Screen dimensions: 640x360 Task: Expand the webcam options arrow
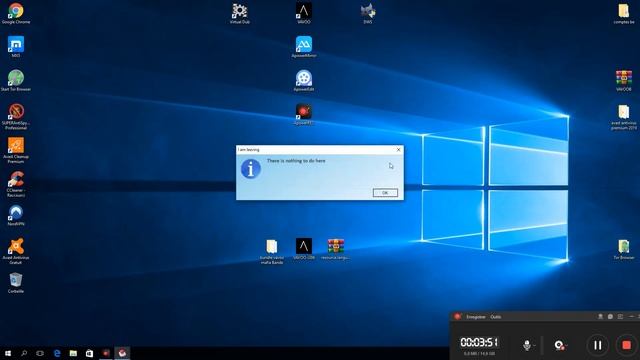pyautogui.click(x=566, y=346)
